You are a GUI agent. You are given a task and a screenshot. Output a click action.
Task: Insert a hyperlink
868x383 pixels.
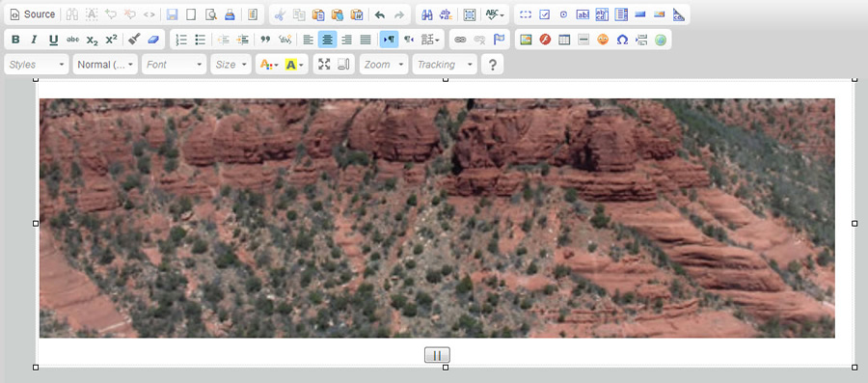pos(460,40)
